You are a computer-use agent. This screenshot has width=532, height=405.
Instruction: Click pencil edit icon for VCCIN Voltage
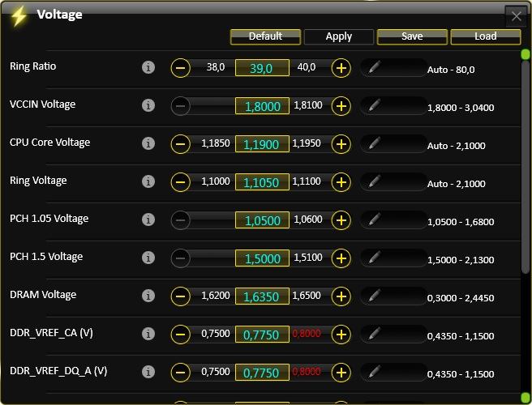pyautogui.click(x=374, y=105)
